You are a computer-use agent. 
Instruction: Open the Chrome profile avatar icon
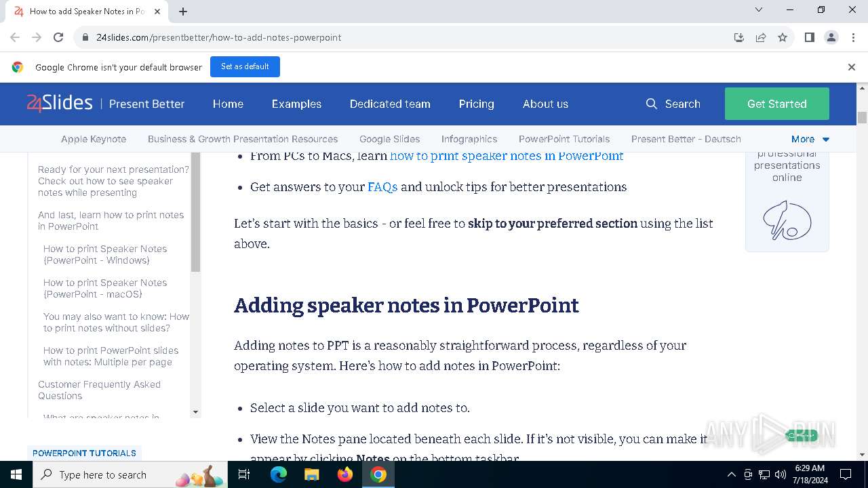coord(831,37)
